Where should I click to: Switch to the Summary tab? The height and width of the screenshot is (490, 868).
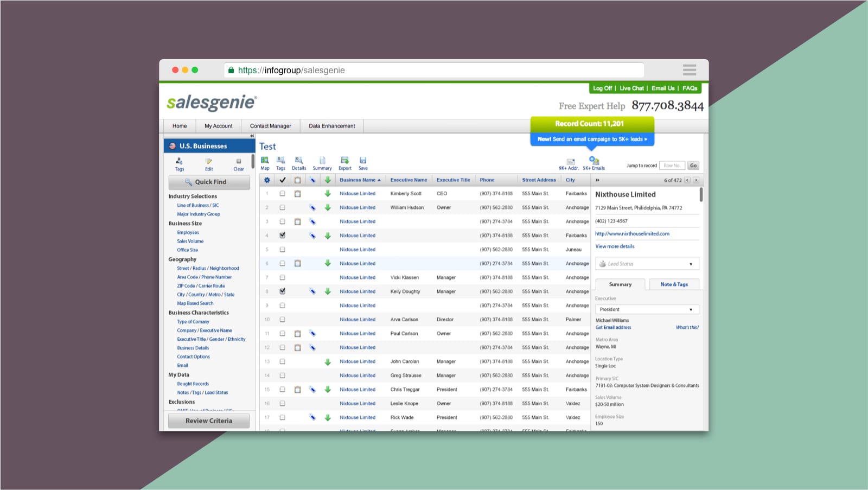click(x=620, y=284)
